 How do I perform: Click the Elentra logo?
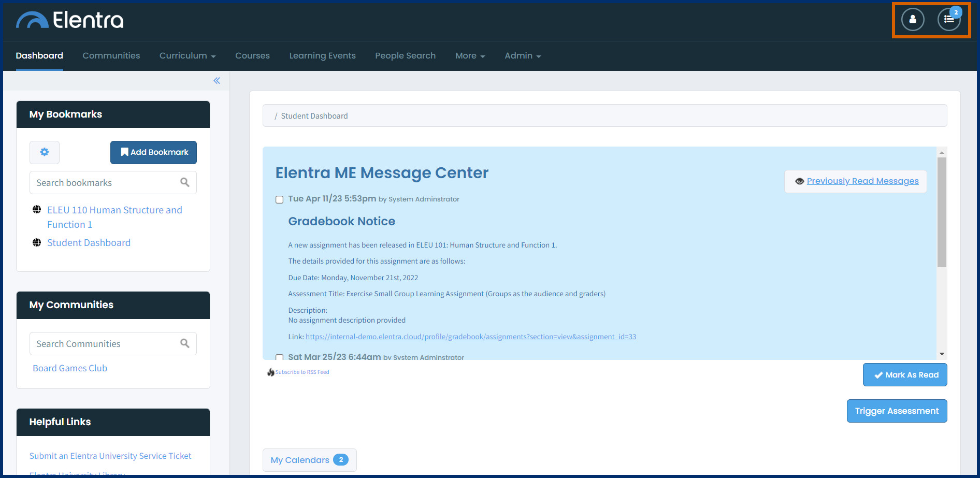click(x=70, y=20)
